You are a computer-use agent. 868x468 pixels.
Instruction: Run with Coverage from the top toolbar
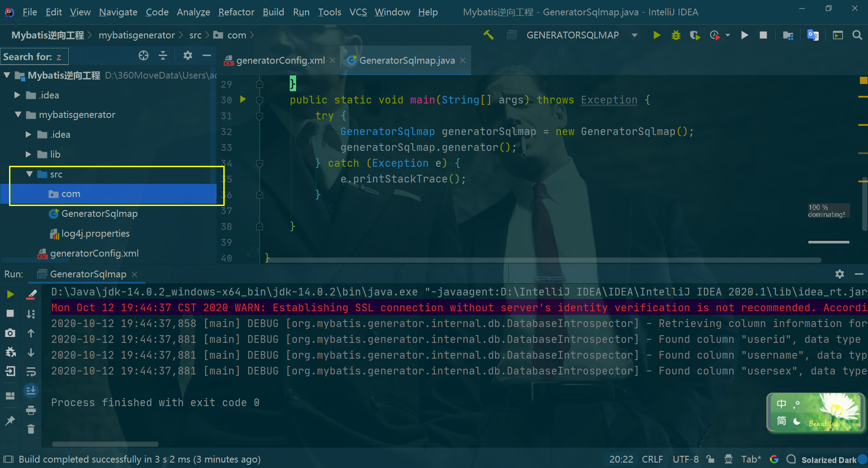coord(695,35)
